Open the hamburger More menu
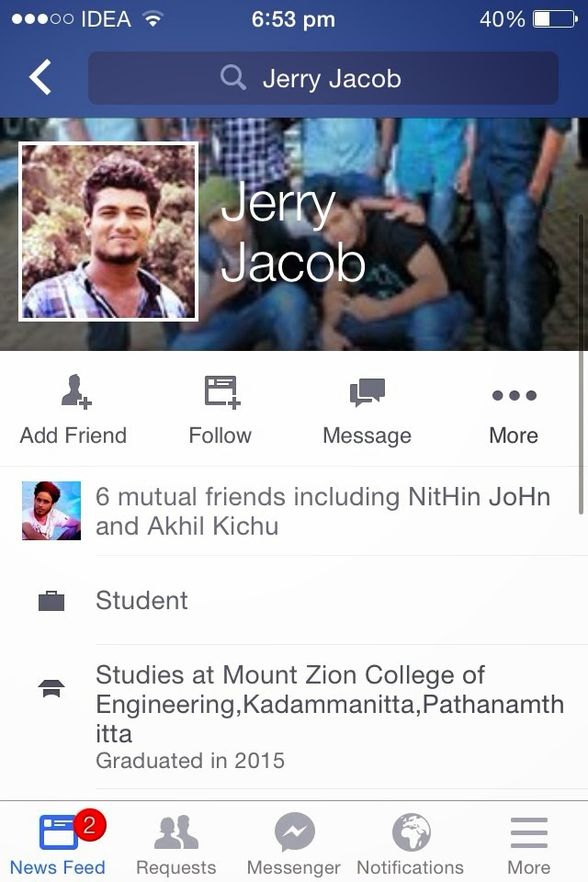The image size is (588, 882). tap(529, 843)
